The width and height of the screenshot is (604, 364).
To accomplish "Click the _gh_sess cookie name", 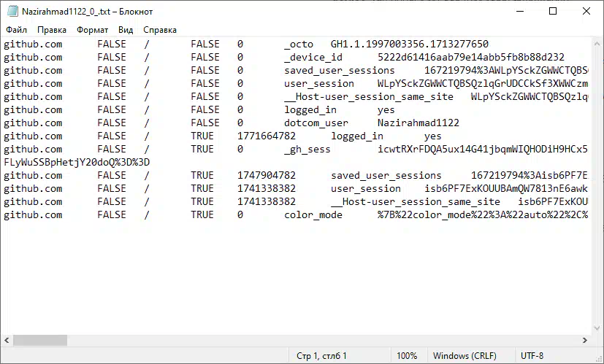I will 307,150.
